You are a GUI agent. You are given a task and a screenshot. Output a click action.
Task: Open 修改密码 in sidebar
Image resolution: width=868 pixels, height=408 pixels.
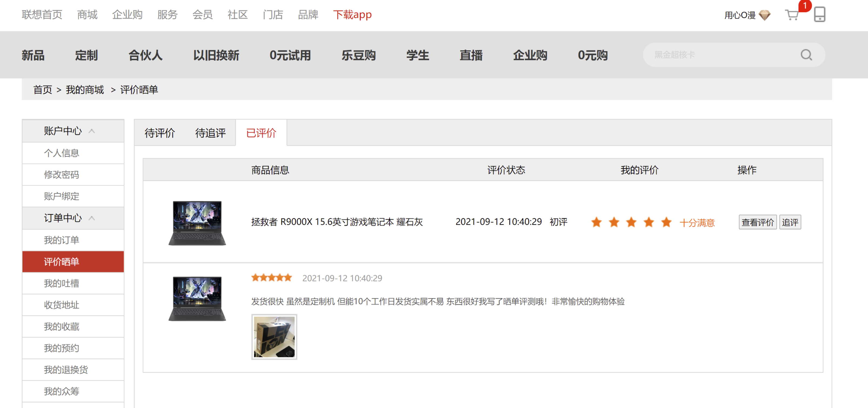73,174
